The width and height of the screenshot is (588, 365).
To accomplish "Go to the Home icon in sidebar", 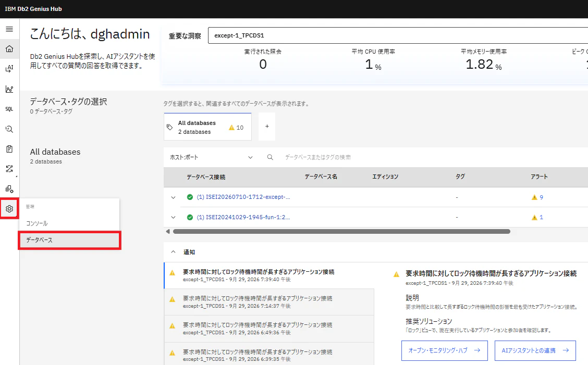I will [x=9, y=49].
